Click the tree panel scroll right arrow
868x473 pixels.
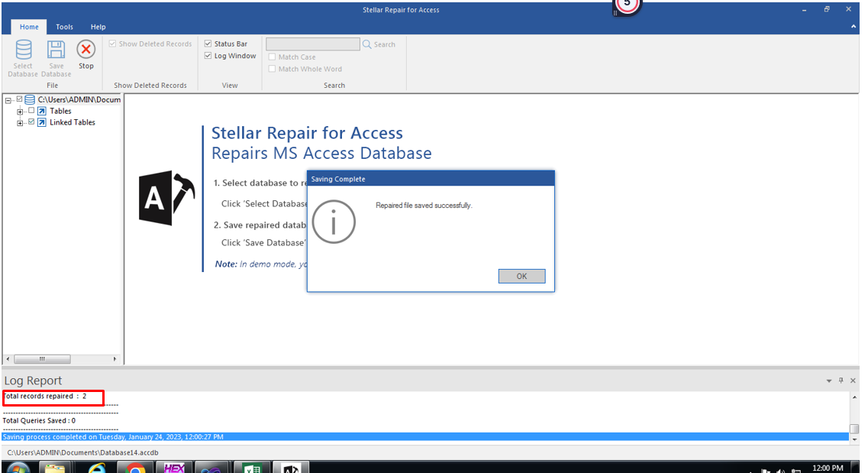tap(115, 359)
